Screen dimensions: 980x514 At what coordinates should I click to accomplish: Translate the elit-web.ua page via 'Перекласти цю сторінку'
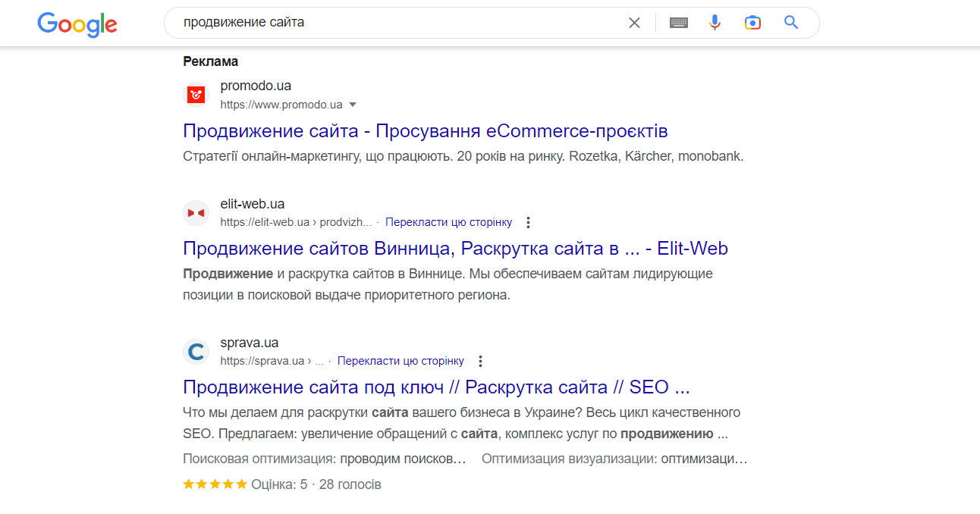[448, 222]
